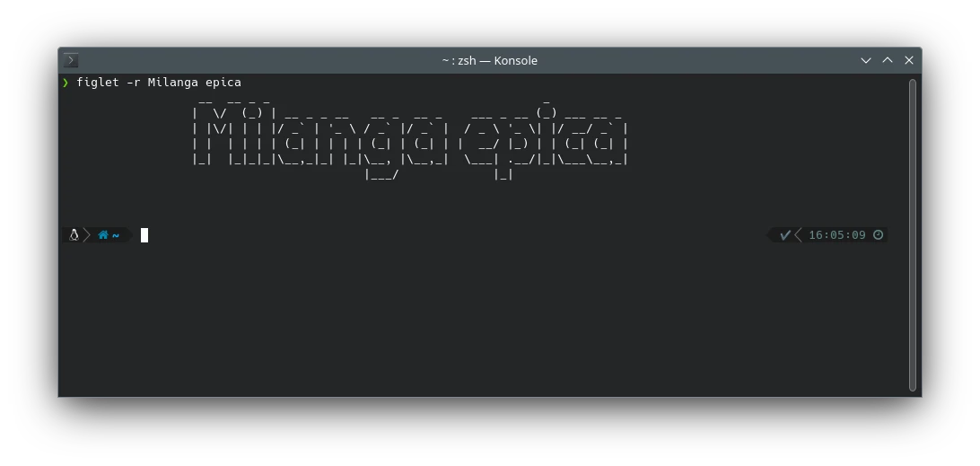Click the 16:05:09 timestamp text

(x=836, y=235)
